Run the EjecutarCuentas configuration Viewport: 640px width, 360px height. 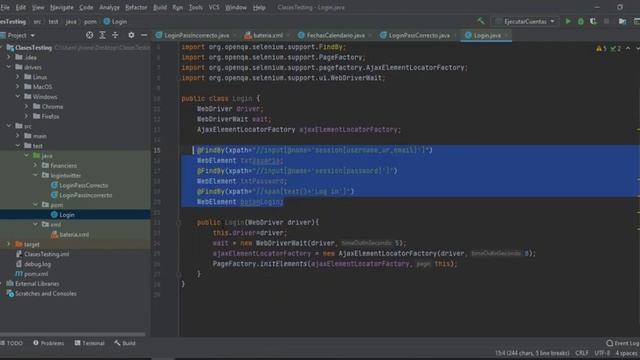tap(568, 21)
